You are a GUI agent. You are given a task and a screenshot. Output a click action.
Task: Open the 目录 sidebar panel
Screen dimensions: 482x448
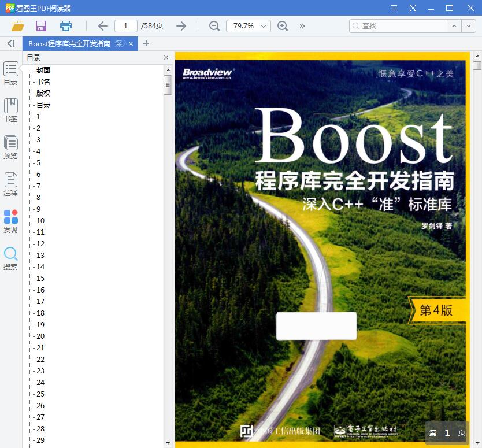(x=11, y=74)
